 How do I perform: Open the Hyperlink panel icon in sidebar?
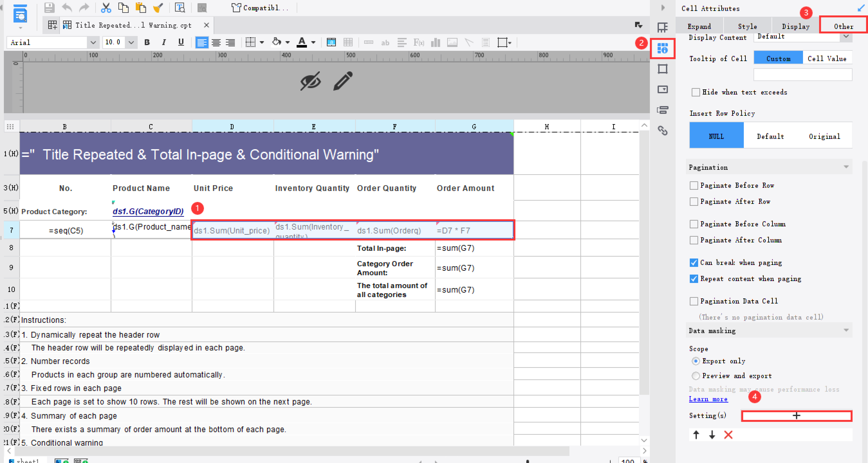662,130
